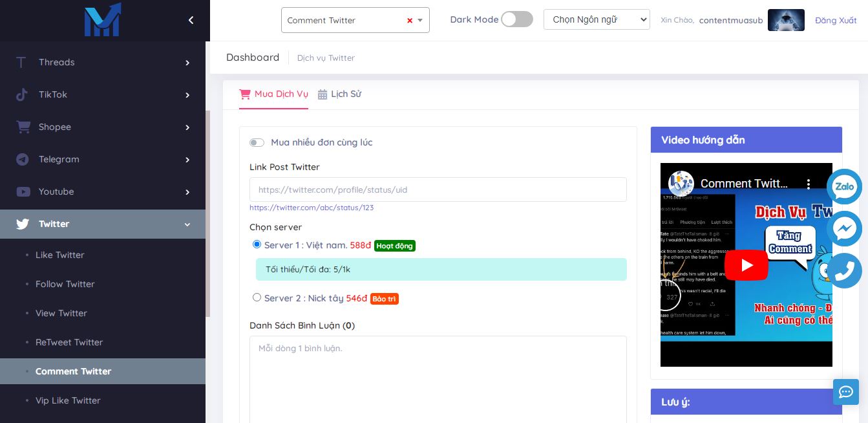Click the user avatar image in header
Screen dimensions: 868x423
[786, 20]
